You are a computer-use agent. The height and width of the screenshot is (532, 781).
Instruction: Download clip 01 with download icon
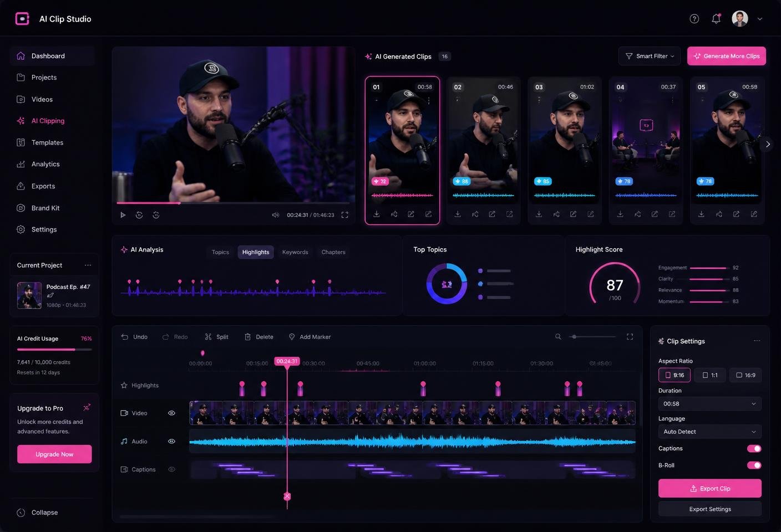point(376,214)
